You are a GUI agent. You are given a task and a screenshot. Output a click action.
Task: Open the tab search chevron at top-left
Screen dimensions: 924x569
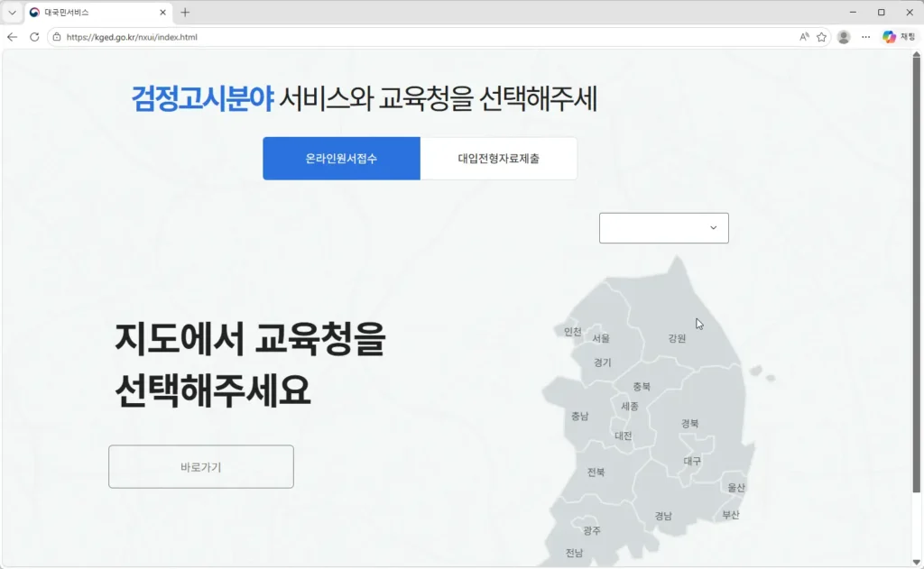coord(12,13)
